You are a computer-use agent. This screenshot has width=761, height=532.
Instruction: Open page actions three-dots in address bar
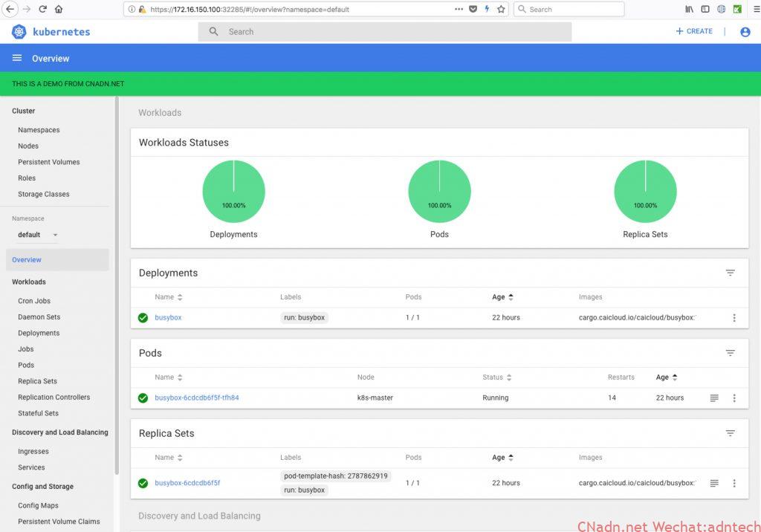click(x=459, y=9)
